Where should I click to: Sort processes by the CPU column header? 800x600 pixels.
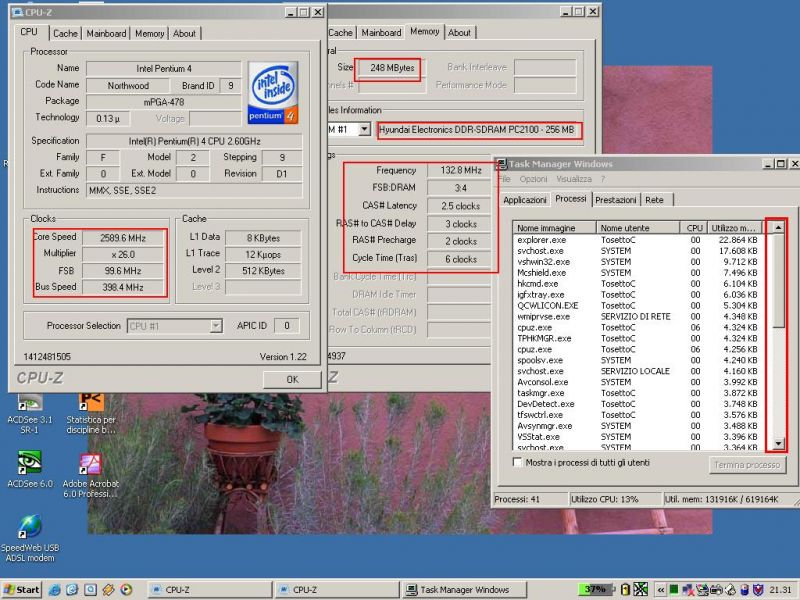coord(694,228)
